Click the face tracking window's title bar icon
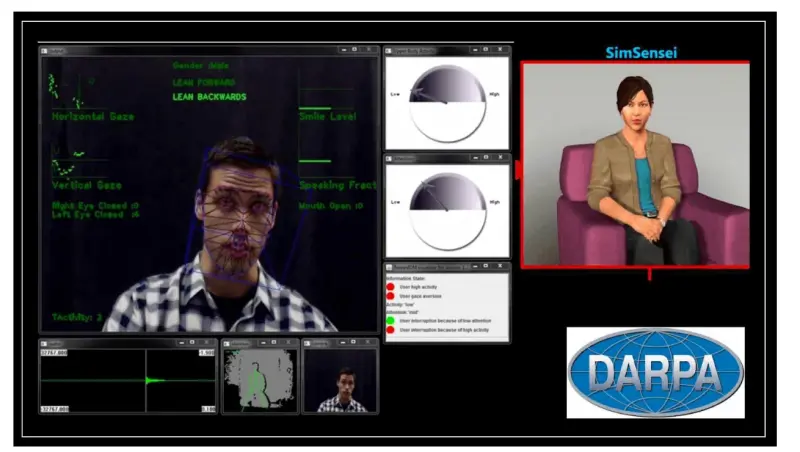 (x=45, y=51)
